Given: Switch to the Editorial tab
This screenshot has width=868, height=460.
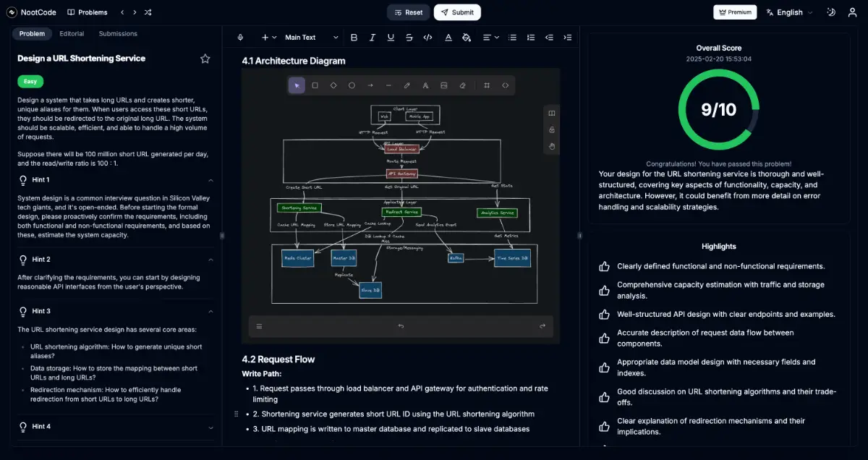Looking at the screenshot, I should (x=72, y=34).
